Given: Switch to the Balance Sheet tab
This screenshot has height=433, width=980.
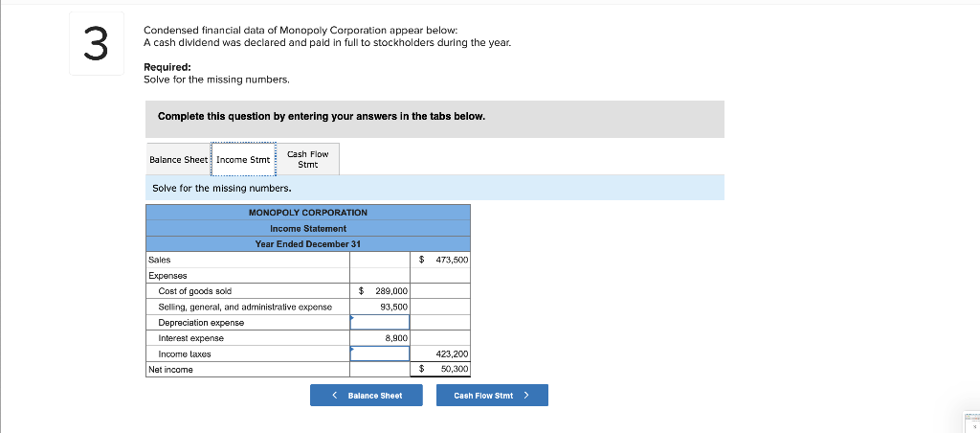Looking at the screenshot, I should pos(179,160).
